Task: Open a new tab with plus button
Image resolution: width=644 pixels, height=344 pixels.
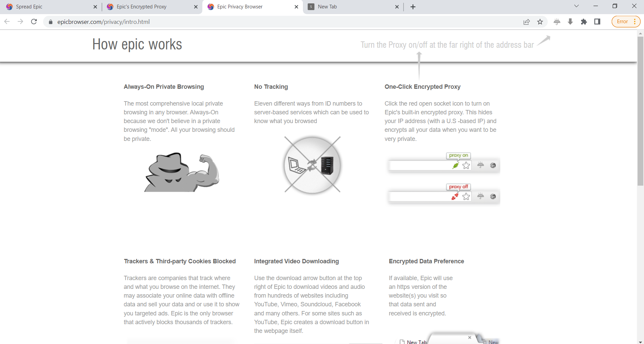Action: (413, 7)
